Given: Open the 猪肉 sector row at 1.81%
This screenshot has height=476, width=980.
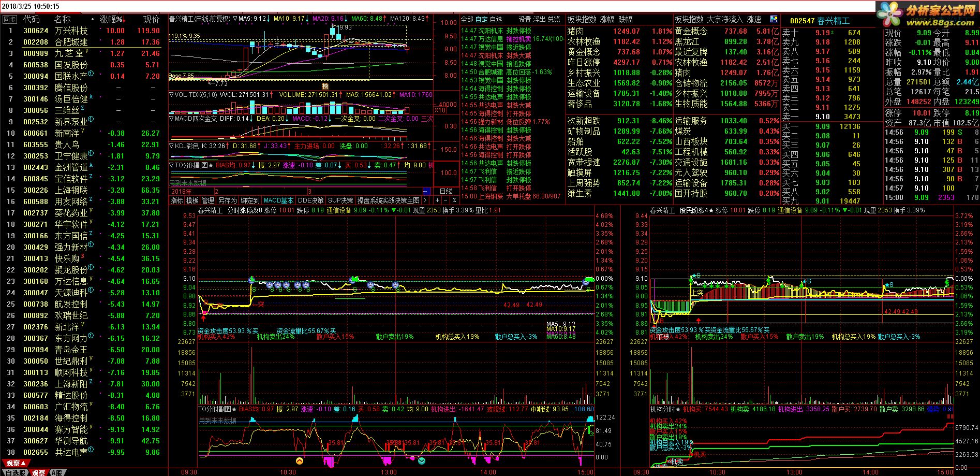Looking at the screenshot, I should (x=619, y=31).
